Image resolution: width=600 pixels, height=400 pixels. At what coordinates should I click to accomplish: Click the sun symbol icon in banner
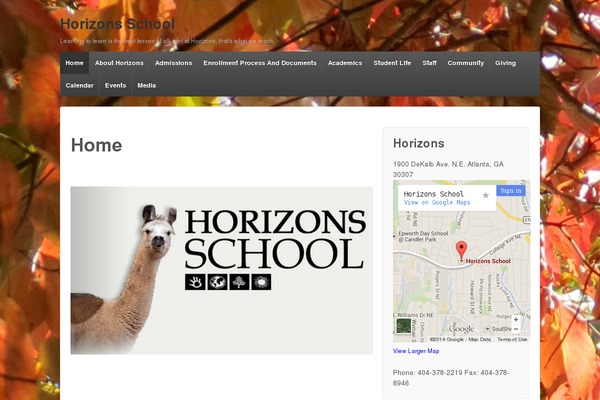click(x=261, y=282)
